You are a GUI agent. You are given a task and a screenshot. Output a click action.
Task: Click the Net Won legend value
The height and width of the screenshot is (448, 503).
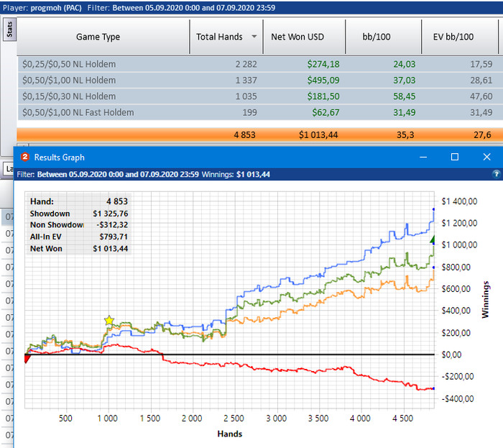pos(111,249)
